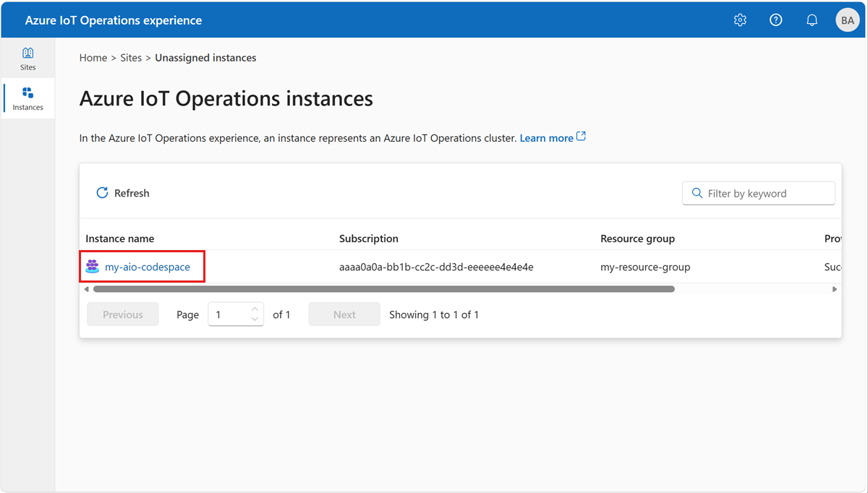
Task: Select the subscription ID cell text
Action: pos(436,267)
